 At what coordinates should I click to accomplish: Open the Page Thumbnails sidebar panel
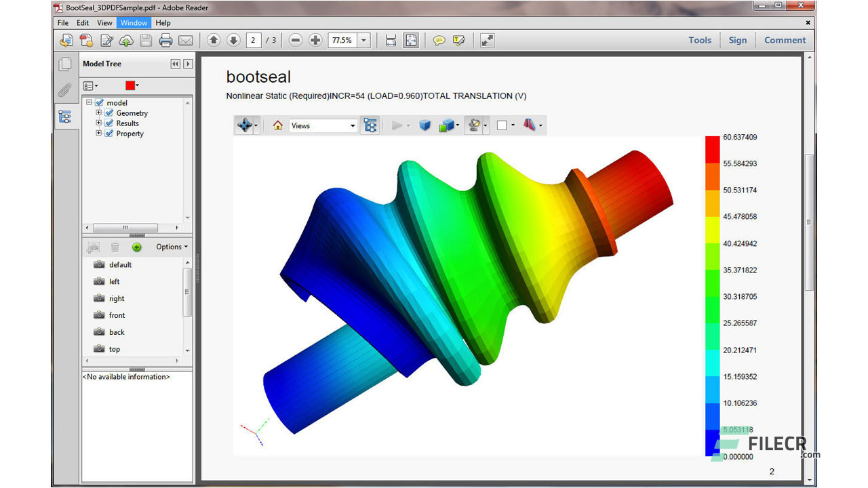coord(65,64)
